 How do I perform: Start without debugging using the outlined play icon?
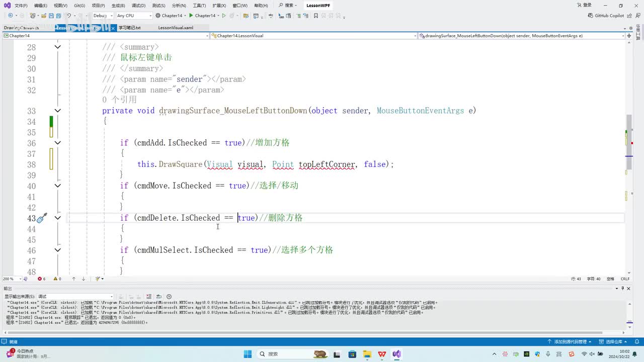pos(224,16)
